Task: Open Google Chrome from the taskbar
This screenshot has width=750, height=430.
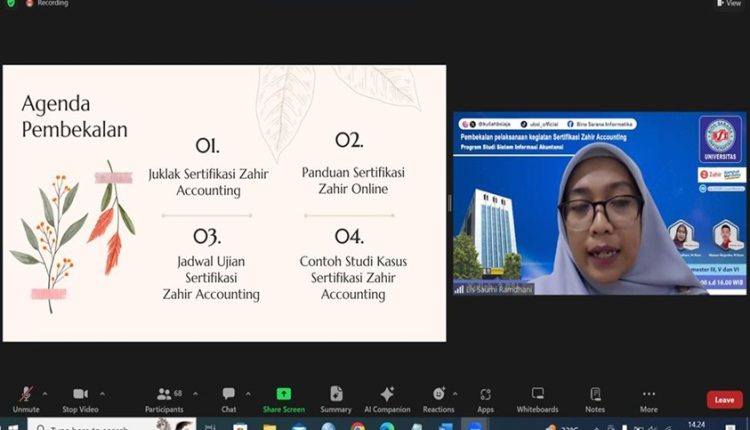Action: (x=358, y=426)
